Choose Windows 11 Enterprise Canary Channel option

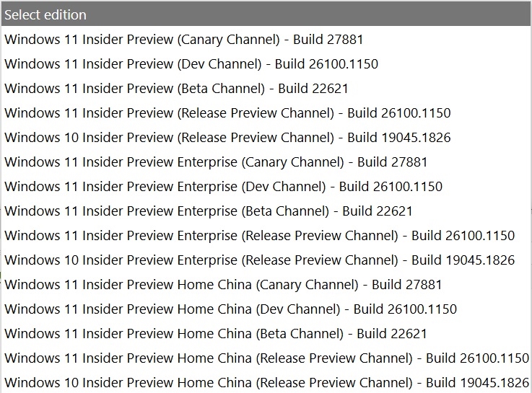pos(266,162)
